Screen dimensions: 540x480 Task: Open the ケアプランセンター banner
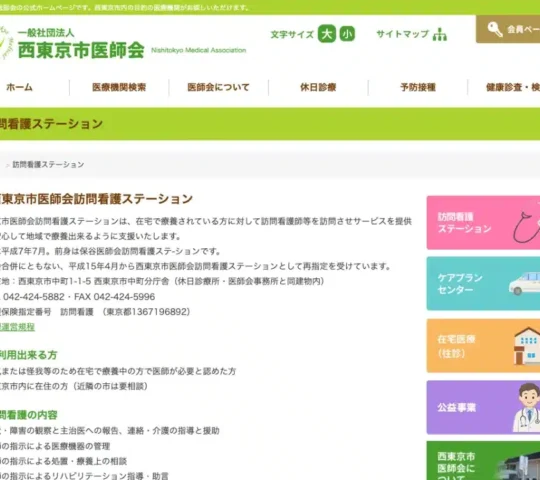(x=483, y=283)
